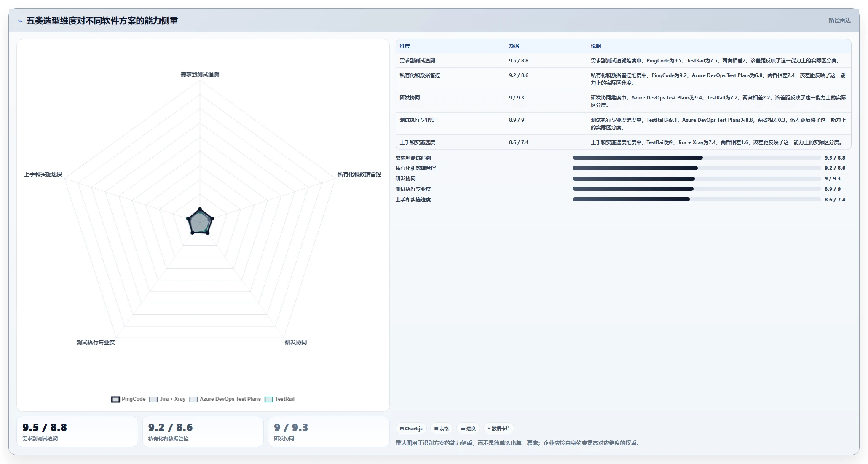Open the 9.5 / 8.8 data card

pyautogui.click(x=77, y=432)
